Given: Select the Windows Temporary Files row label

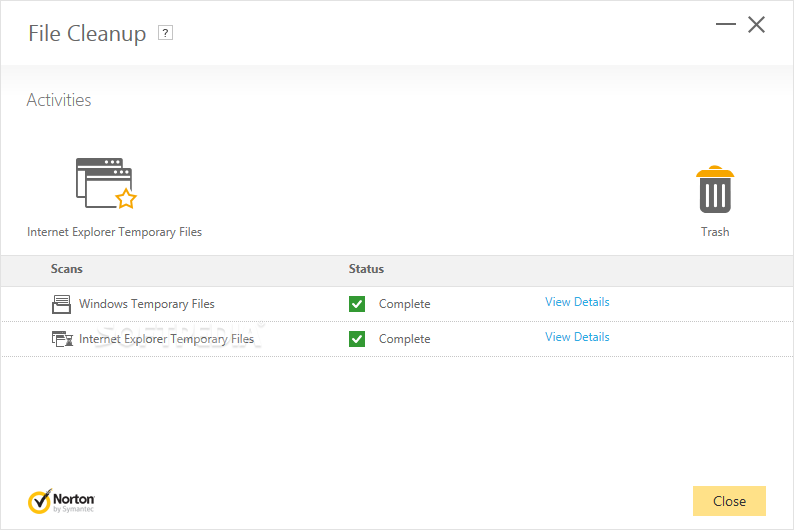Looking at the screenshot, I should coord(147,304).
